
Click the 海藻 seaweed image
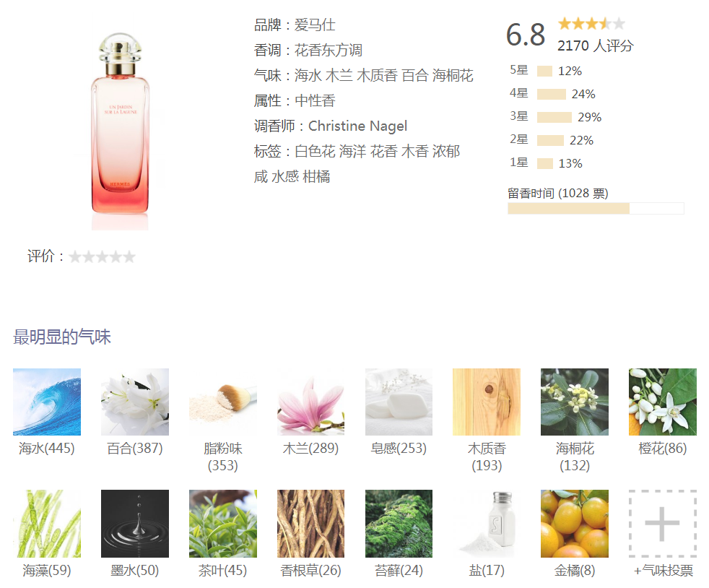(47, 523)
